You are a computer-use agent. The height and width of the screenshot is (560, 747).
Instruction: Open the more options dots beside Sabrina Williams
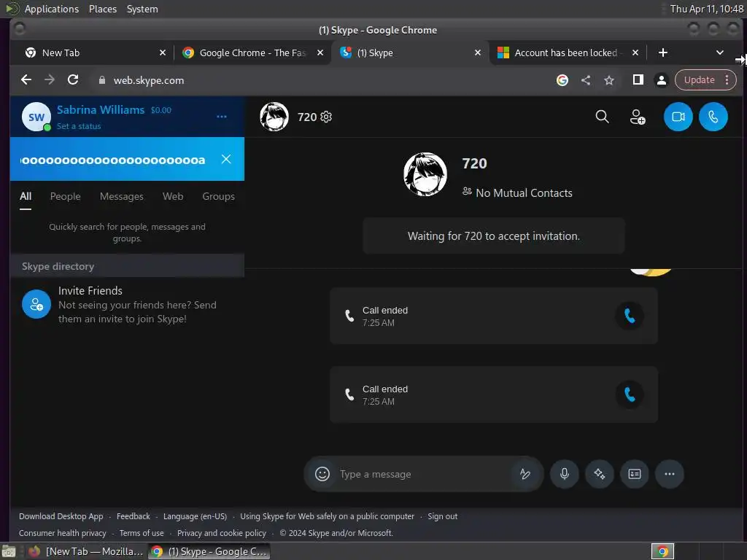coord(222,117)
